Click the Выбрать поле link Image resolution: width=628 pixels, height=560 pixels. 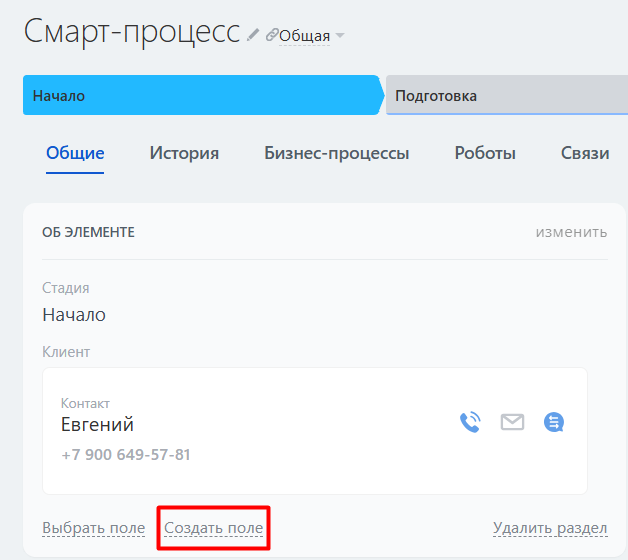(93, 528)
